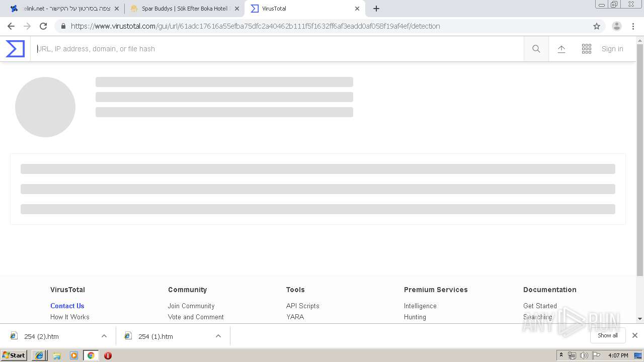Click the network tray icon
This screenshot has width=644, height=362.
click(572, 355)
